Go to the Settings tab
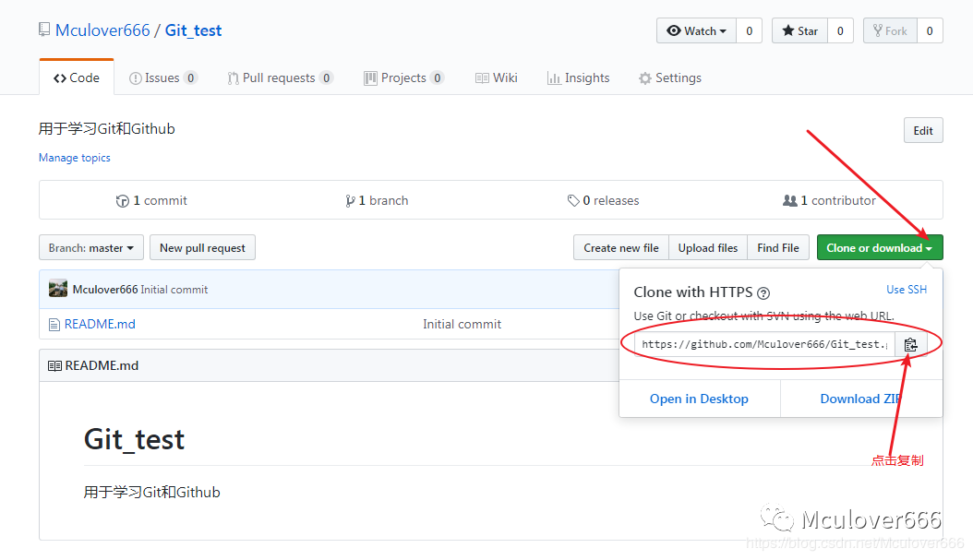 669,77
